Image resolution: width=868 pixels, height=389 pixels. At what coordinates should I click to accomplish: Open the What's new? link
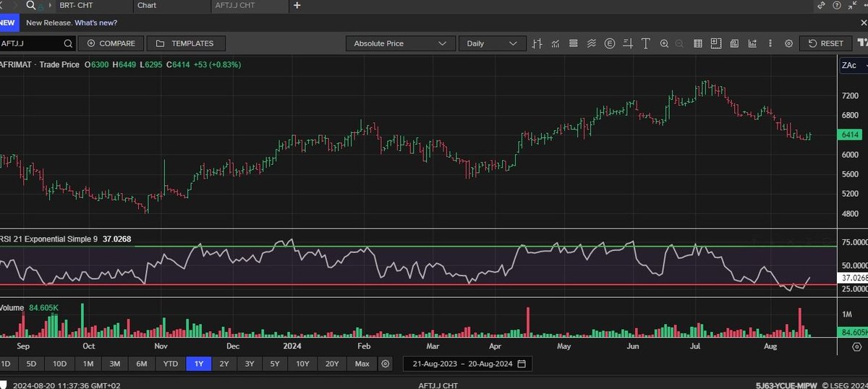(x=95, y=22)
